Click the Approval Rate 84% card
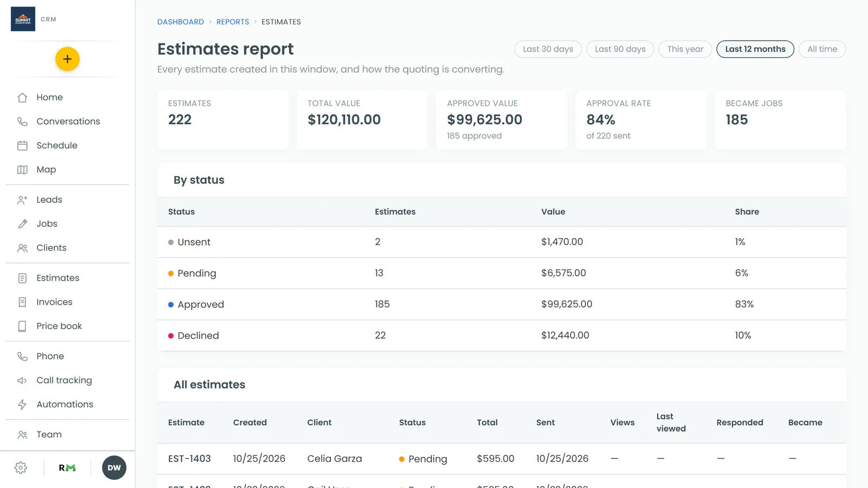Viewport: 868px width, 488px height. (x=641, y=120)
